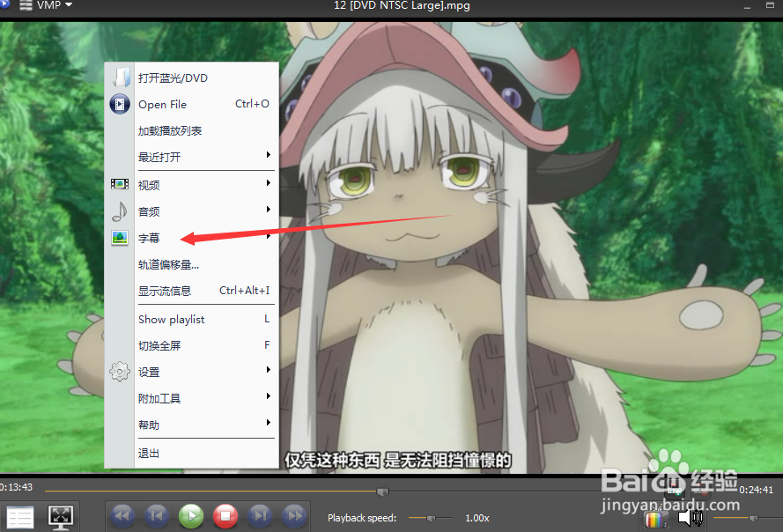
Task: Click the 1.00x playback speed value
Action: (x=477, y=518)
